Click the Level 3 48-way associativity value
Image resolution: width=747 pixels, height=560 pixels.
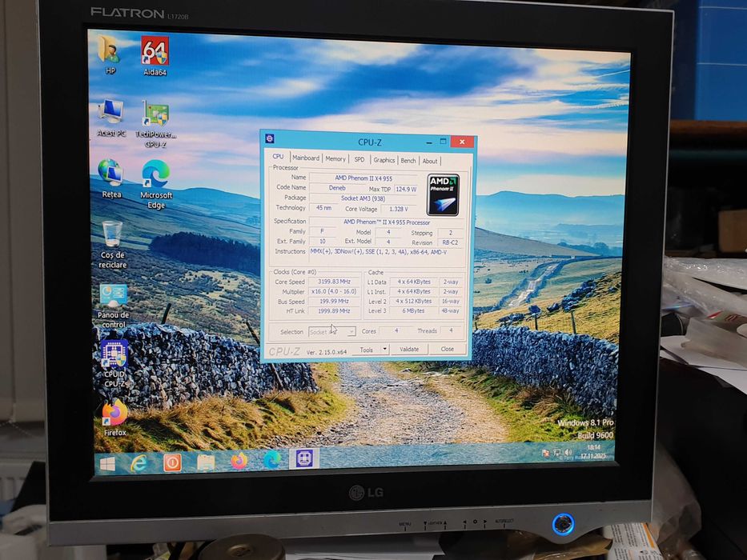[x=450, y=310]
